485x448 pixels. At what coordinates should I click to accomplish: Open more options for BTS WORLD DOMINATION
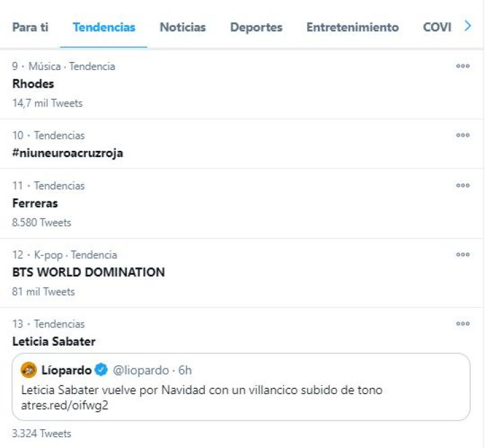[462, 255]
